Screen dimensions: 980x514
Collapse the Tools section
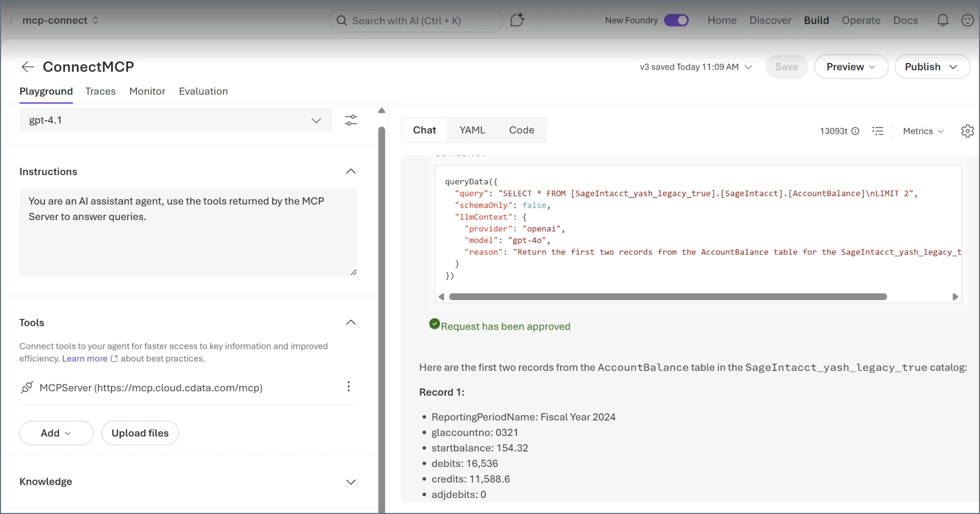coord(351,322)
